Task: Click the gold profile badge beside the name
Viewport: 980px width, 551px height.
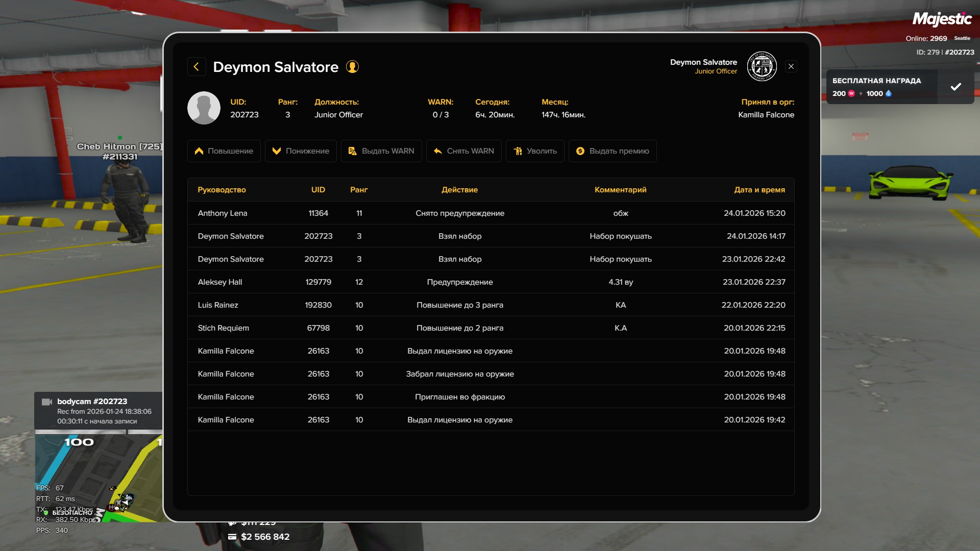Action: [352, 67]
